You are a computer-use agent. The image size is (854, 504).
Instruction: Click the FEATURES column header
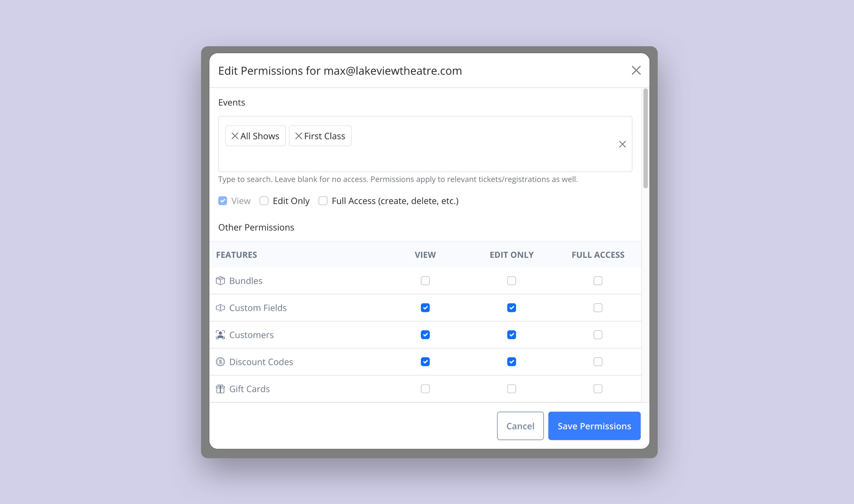tap(236, 255)
